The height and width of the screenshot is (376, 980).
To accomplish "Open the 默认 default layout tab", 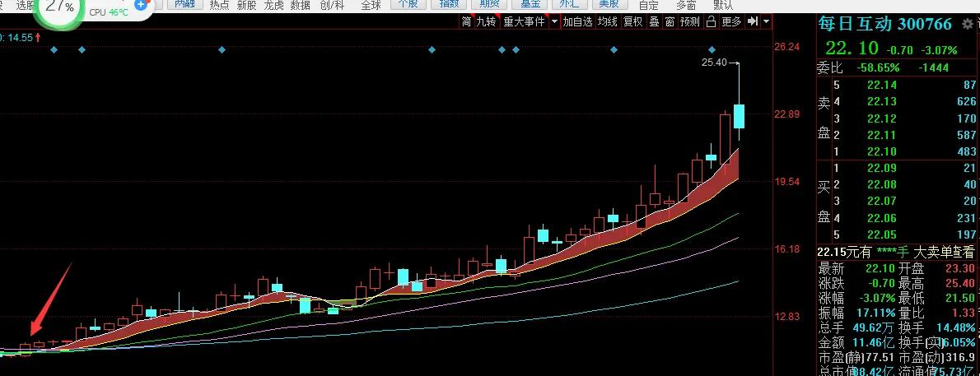I will point(722,6).
